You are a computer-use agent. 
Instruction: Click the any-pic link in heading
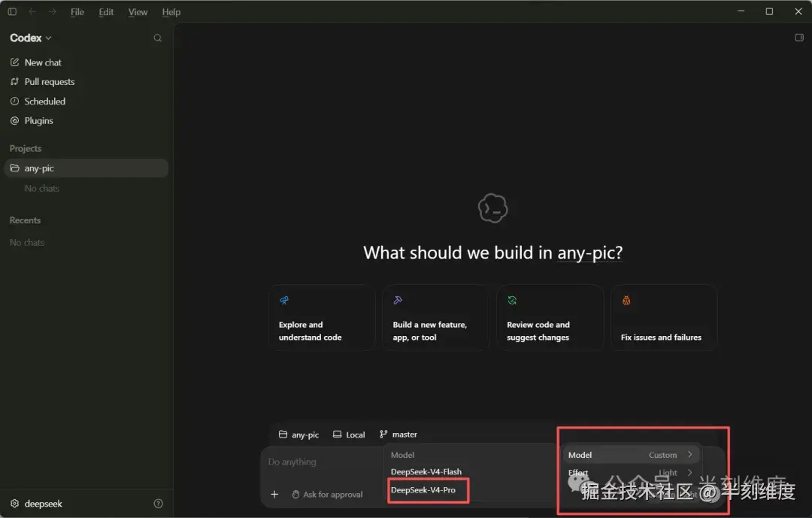pyautogui.click(x=590, y=253)
